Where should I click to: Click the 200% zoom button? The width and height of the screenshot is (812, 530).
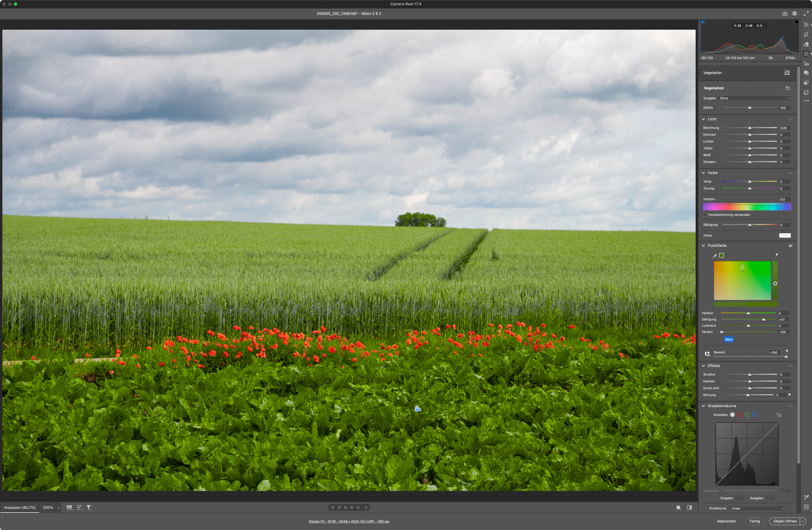[x=48, y=508]
